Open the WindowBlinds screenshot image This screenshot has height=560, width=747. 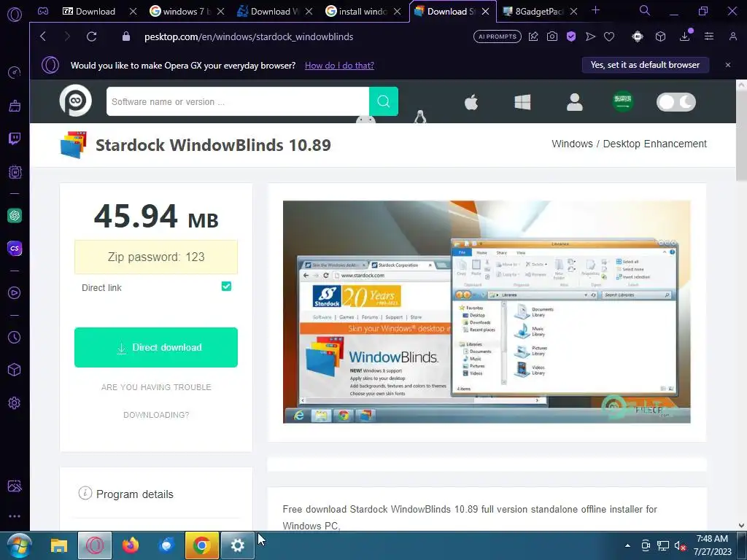[x=487, y=312]
